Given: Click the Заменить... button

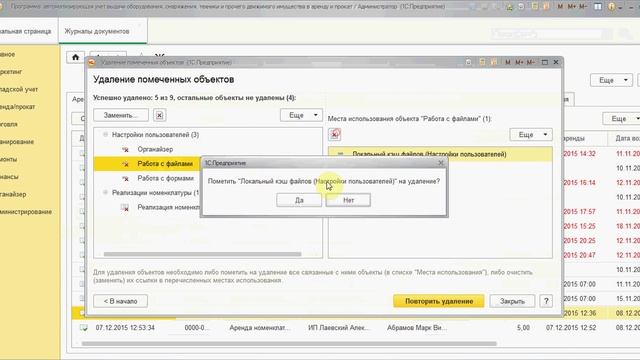Looking at the screenshot, I should pyautogui.click(x=120, y=116).
